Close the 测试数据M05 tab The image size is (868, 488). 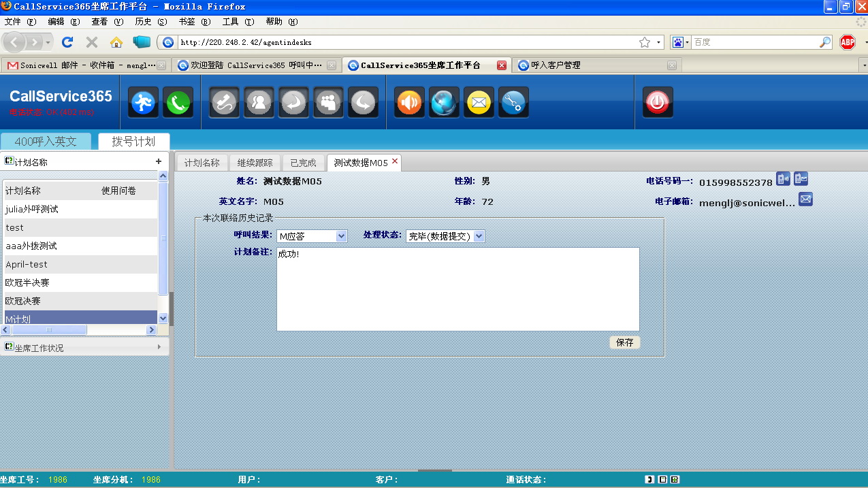click(x=395, y=161)
